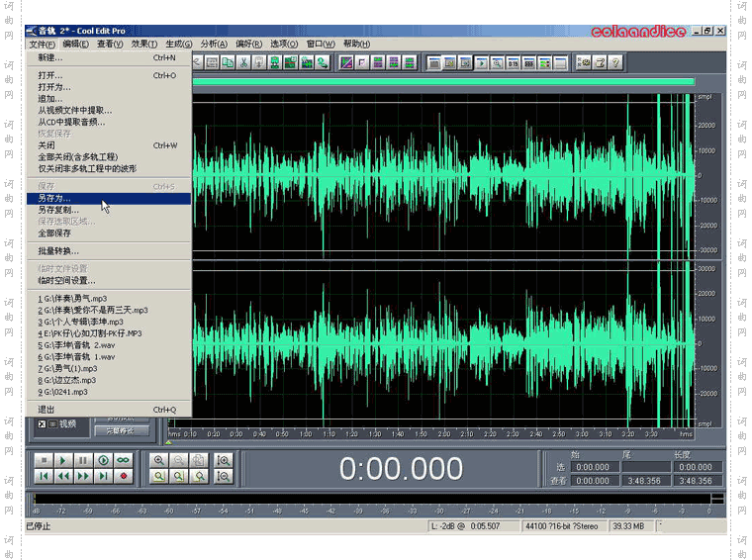Toggle the zoom controls window icon
Screen dimensions: 752x560
(498, 62)
